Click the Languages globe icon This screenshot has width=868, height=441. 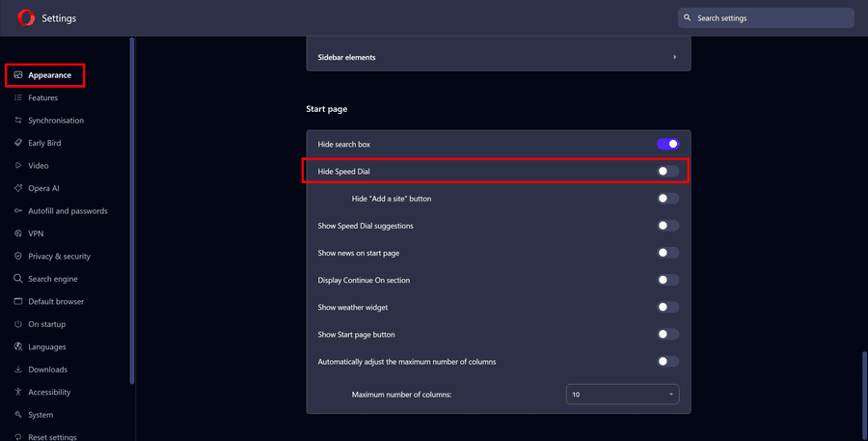coord(18,346)
